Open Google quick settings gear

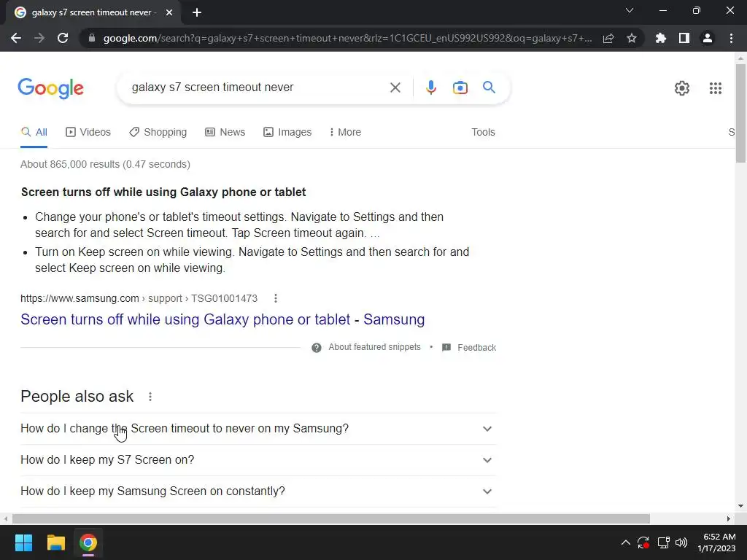coord(682,88)
